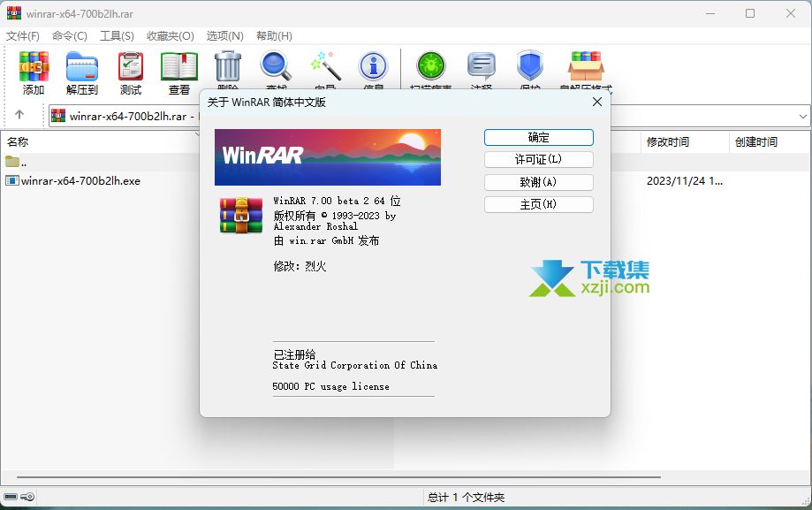Screen dimensions: 812x510
Task: Click the blue Protect shield icon
Action: click(x=530, y=66)
